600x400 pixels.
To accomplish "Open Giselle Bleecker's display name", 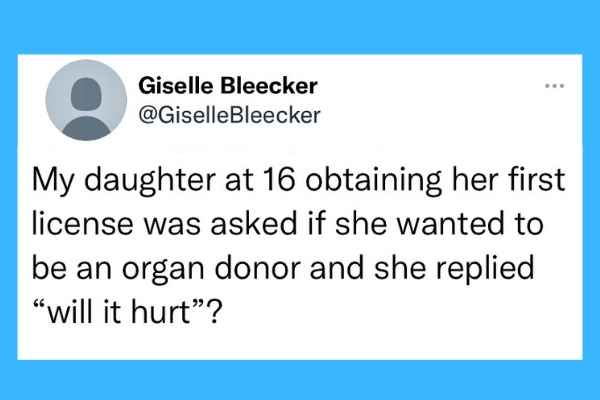I will pos(228,85).
